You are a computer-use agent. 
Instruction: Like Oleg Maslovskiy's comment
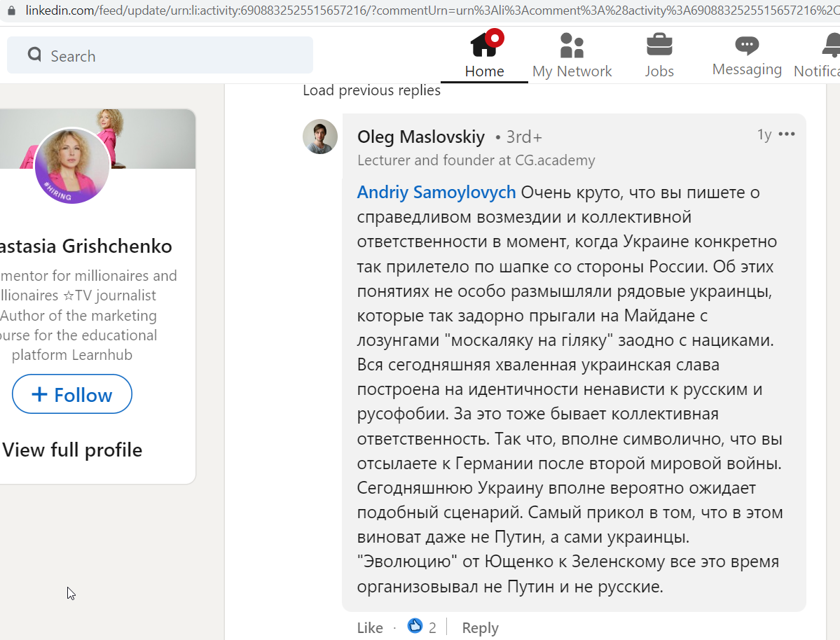coord(370,627)
